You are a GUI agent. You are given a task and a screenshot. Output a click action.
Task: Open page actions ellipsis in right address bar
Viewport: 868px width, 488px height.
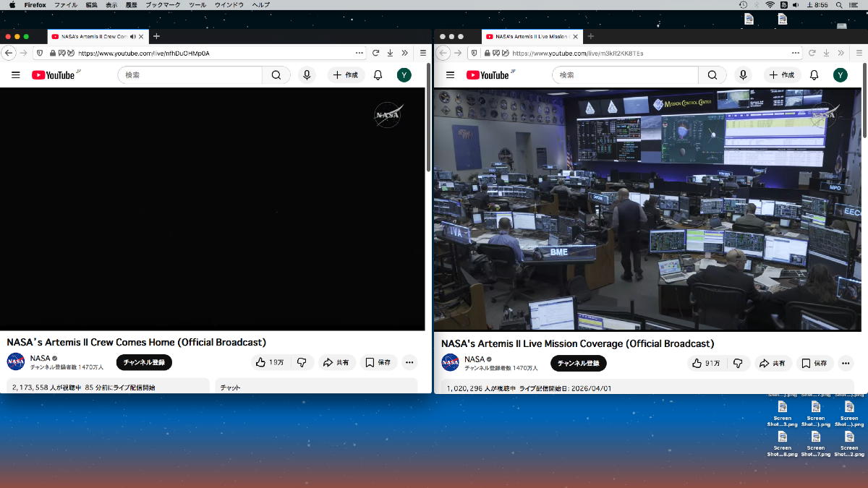pos(796,53)
